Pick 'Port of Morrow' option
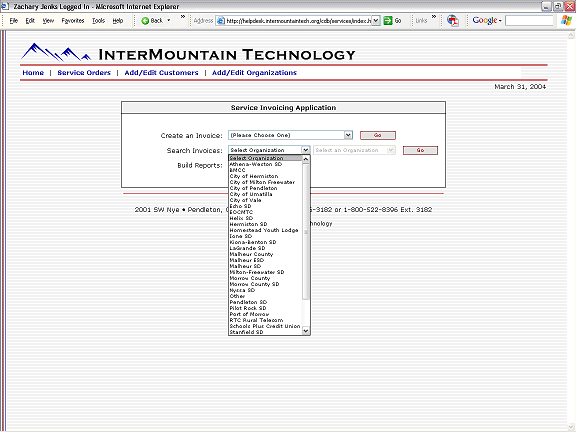576x432 pixels. 265,314
